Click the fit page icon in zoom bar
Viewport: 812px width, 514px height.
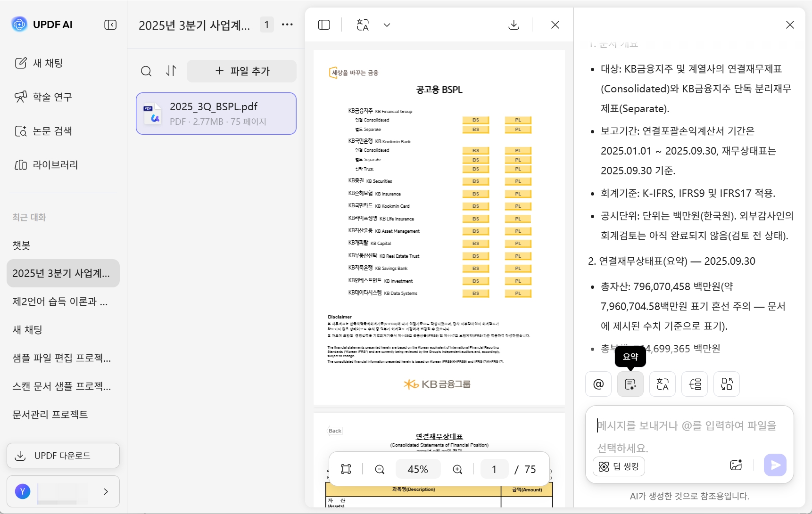[x=346, y=469]
